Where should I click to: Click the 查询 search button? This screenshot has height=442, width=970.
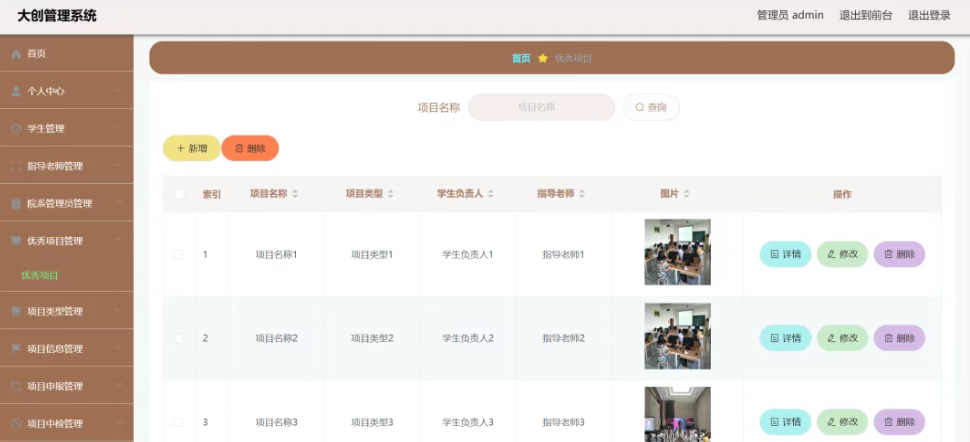(x=651, y=107)
